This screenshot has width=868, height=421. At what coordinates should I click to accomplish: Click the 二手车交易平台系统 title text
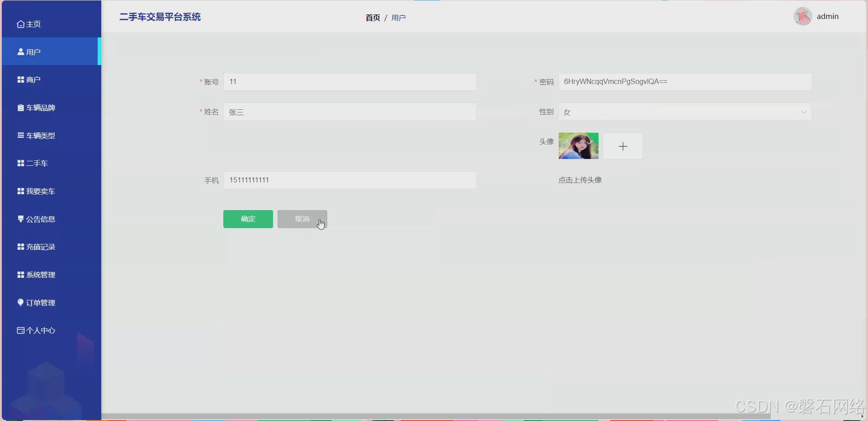click(x=160, y=17)
